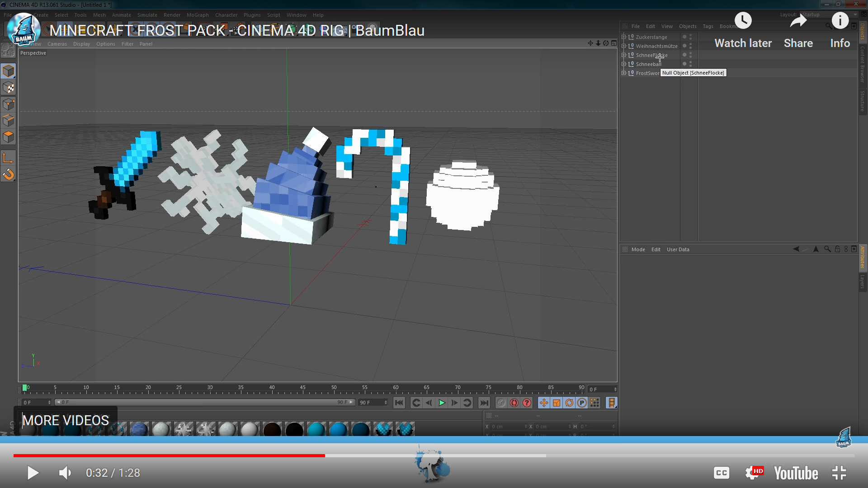Toggle parameter keying P icon

pyautogui.click(x=582, y=403)
